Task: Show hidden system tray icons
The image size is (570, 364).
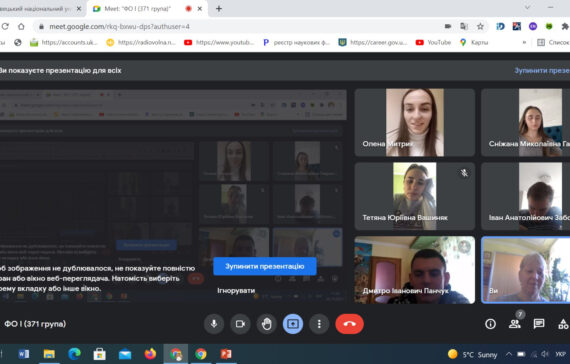Action: click(x=509, y=354)
